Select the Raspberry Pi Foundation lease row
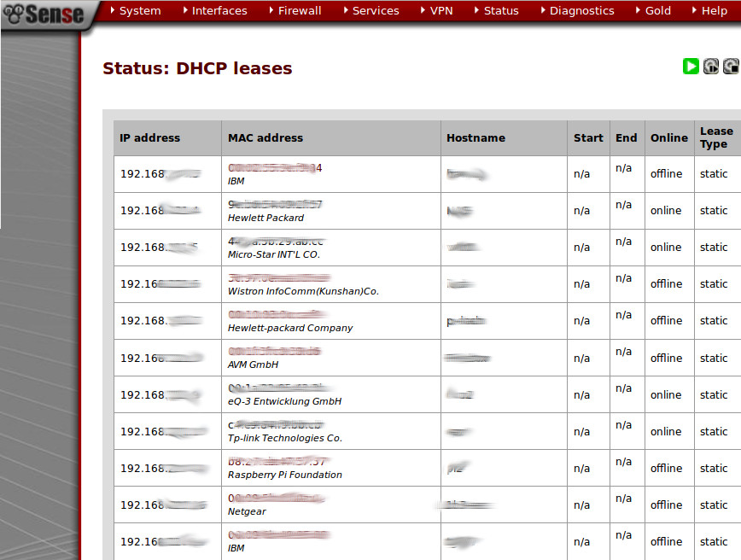 284,475
